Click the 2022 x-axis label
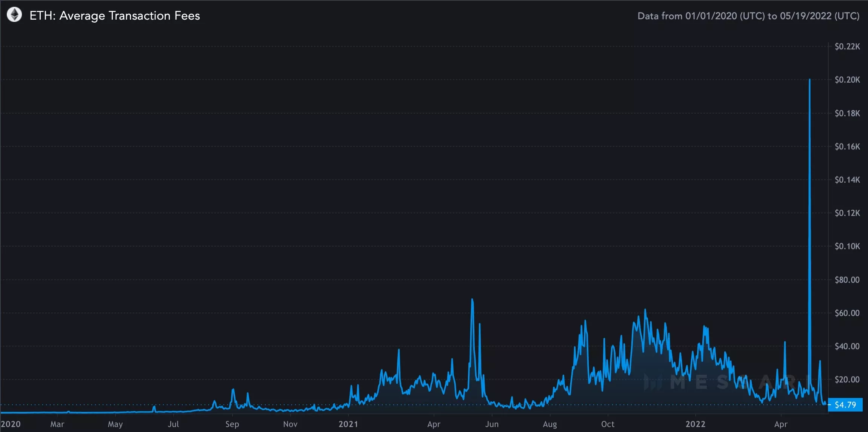Screen dimensions: 868x432 pos(695,424)
